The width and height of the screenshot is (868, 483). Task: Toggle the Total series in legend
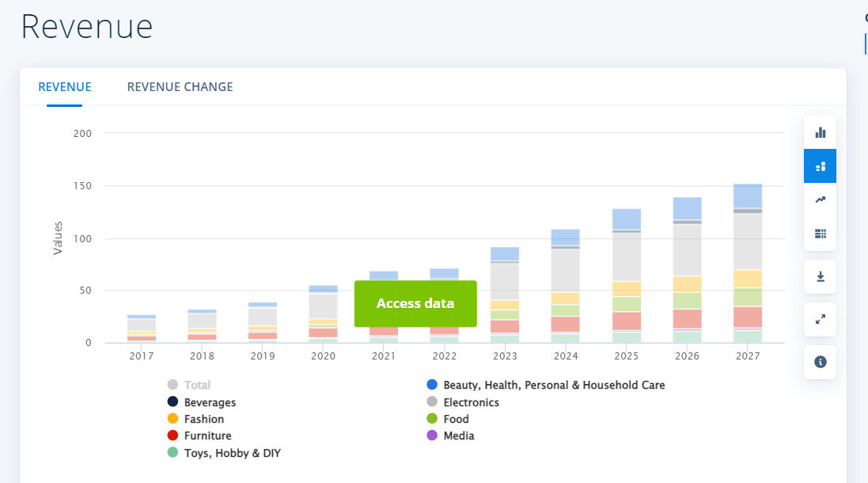coord(197,385)
